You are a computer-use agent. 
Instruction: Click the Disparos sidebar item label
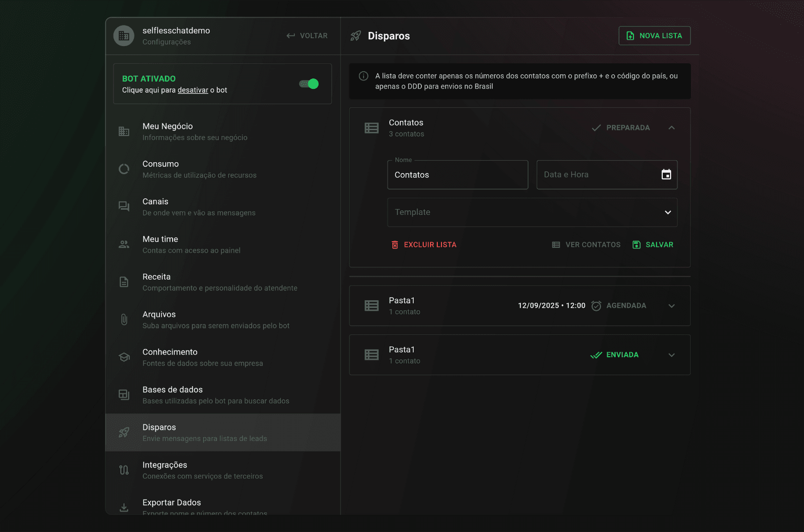click(159, 427)
